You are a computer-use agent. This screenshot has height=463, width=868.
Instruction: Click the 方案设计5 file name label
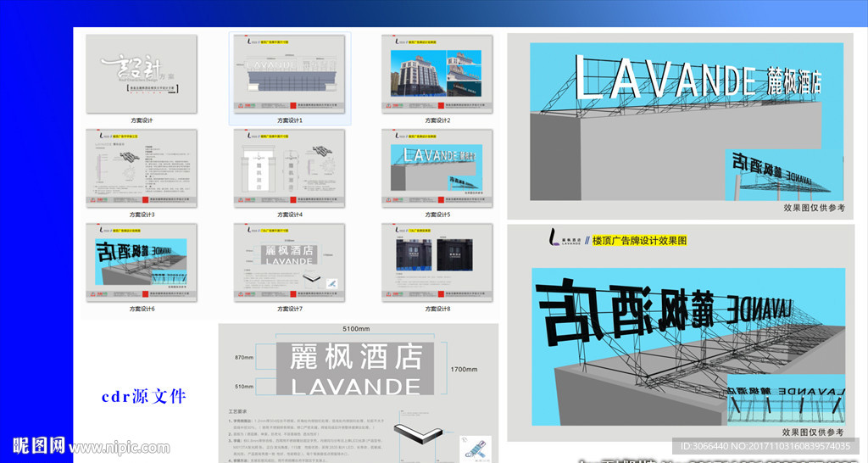(437, 215)
